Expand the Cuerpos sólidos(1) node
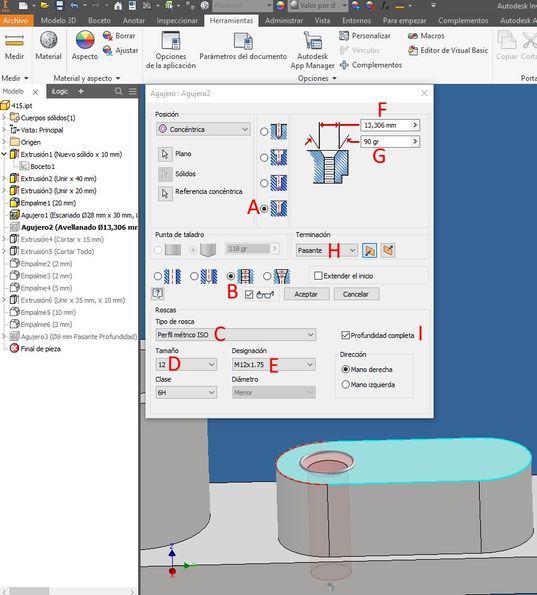 [x=4, y=118]
